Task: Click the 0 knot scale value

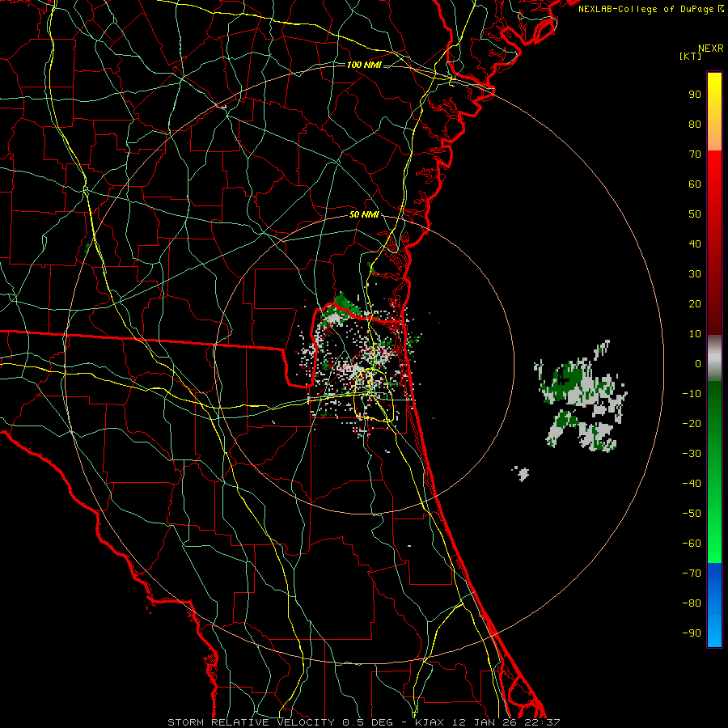Action: (x=698, y=363)
